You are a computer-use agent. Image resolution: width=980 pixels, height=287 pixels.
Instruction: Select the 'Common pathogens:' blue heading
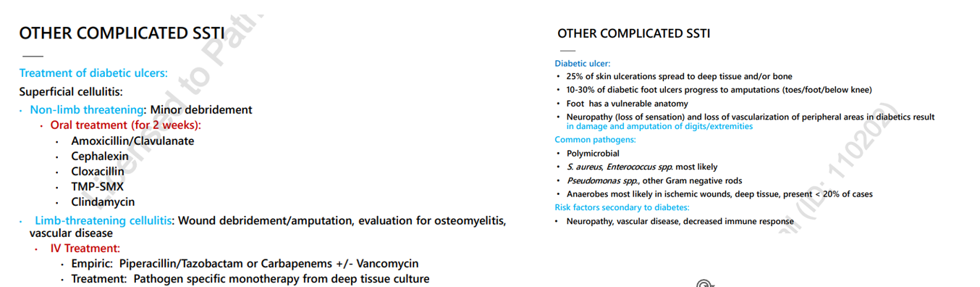595,140
